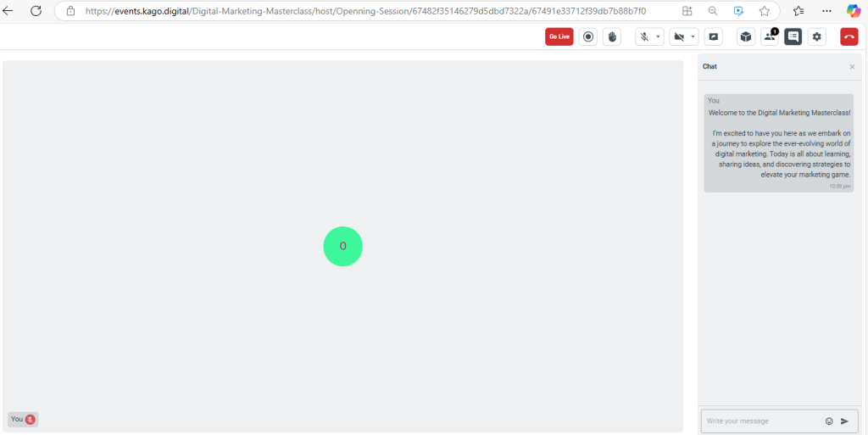Turn on the camera
Image resolution: width=868 pixels, height=435 pixels.
click(x=678, y=36)
